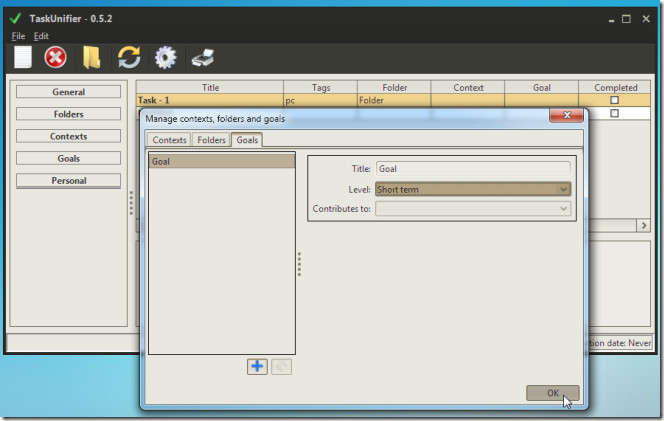
Task: Open the Contributes to dropdown
Action: (473, 208)
